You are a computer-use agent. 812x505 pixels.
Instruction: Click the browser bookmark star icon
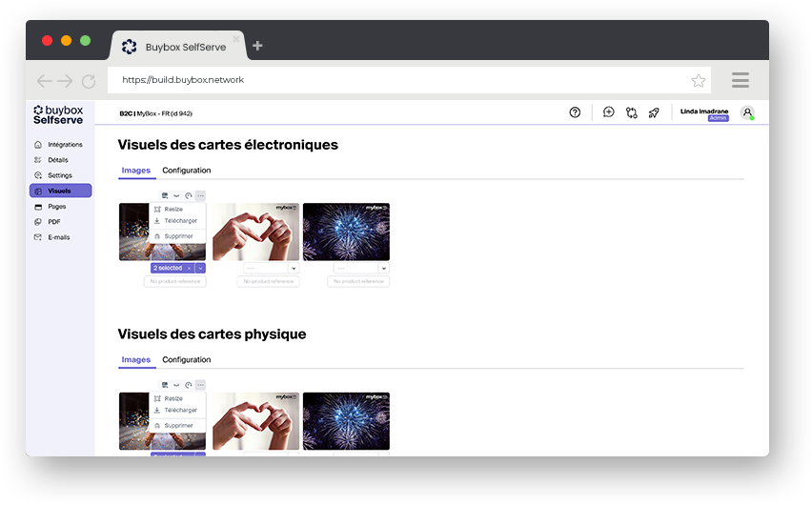699,80
